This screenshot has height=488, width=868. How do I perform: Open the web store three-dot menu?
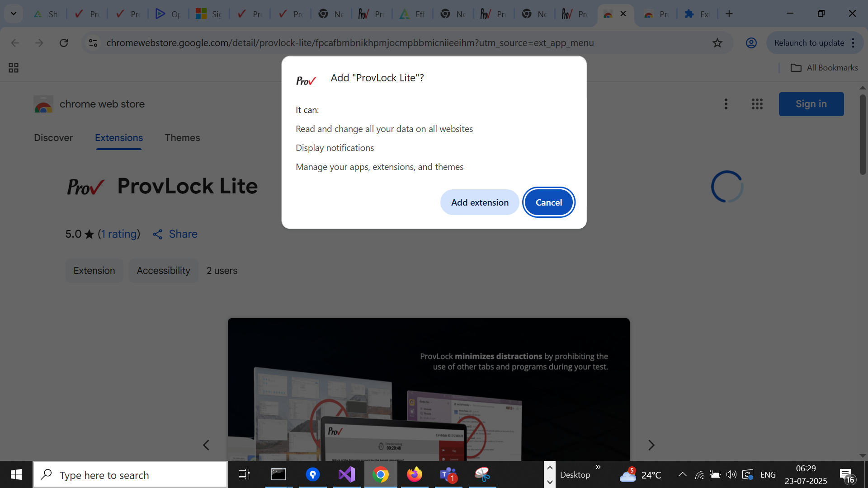726,104
